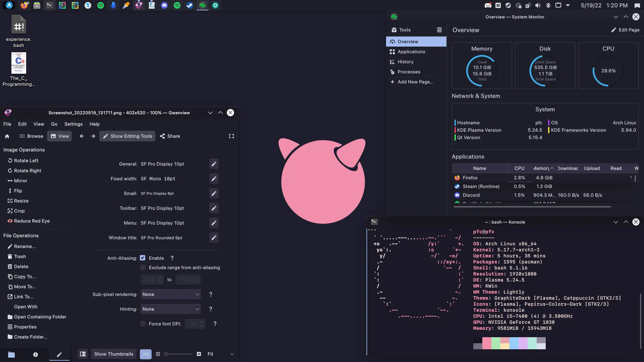644x362 pixels.
Task: Check Exclude range from anti-aliasing
Action: pyautogui.click(x=143, y=267)
